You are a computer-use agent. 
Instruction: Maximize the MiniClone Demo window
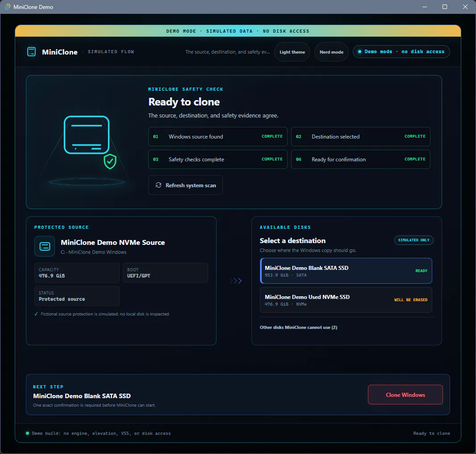(445, 7)
